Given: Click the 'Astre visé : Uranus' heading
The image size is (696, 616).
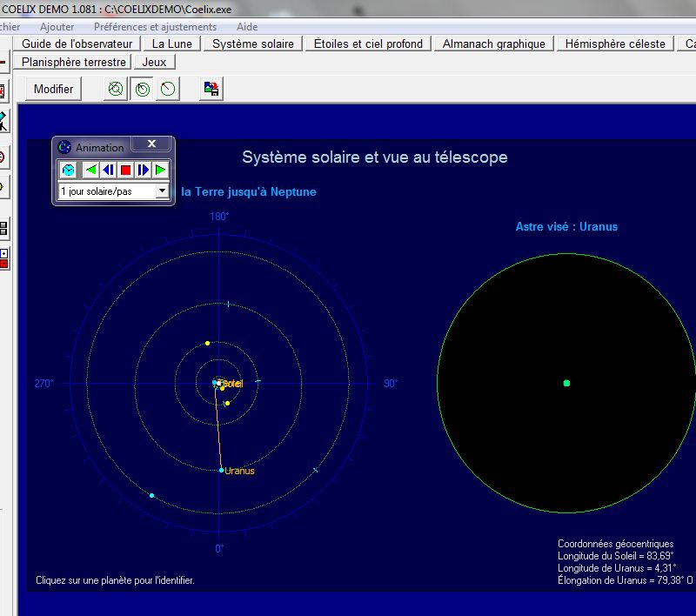Looking at the screenshot, I should (x=566, y=227).
